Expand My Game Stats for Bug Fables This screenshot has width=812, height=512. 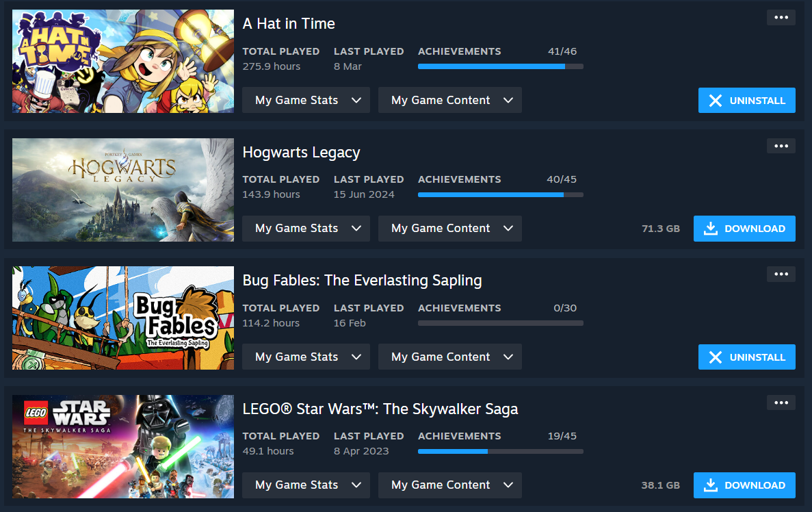tap(306, 357)
